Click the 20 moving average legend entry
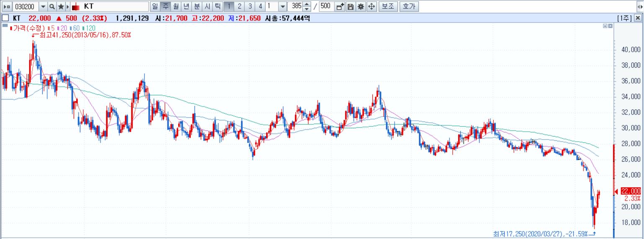Viewport: 644px width, 239px height. pos(63,28)
